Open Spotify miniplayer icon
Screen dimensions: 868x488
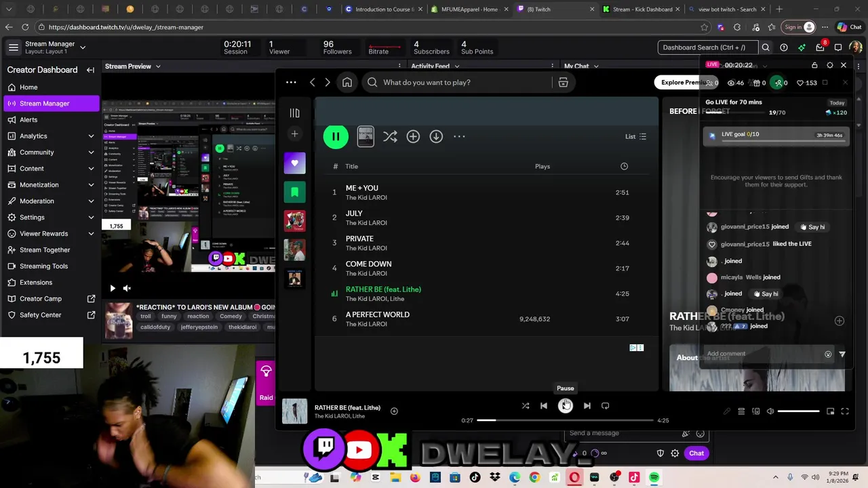831,411
